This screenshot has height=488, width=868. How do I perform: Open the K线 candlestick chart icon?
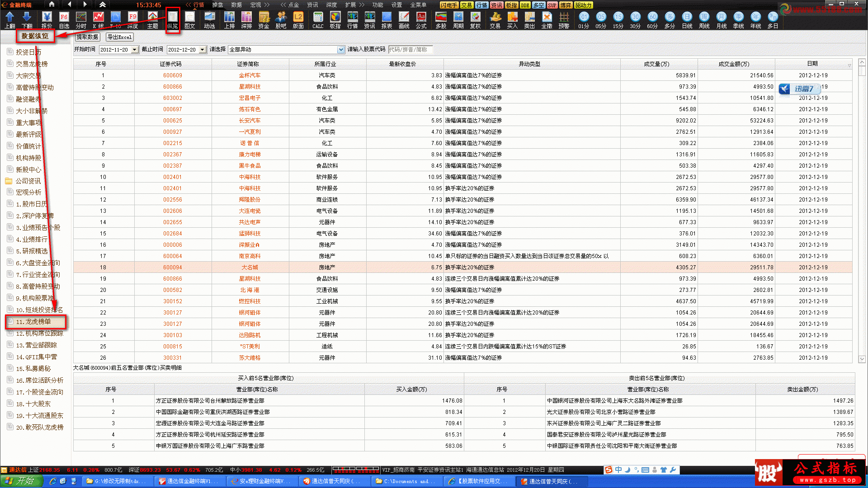pyautogui.click(x=98, y=20)
